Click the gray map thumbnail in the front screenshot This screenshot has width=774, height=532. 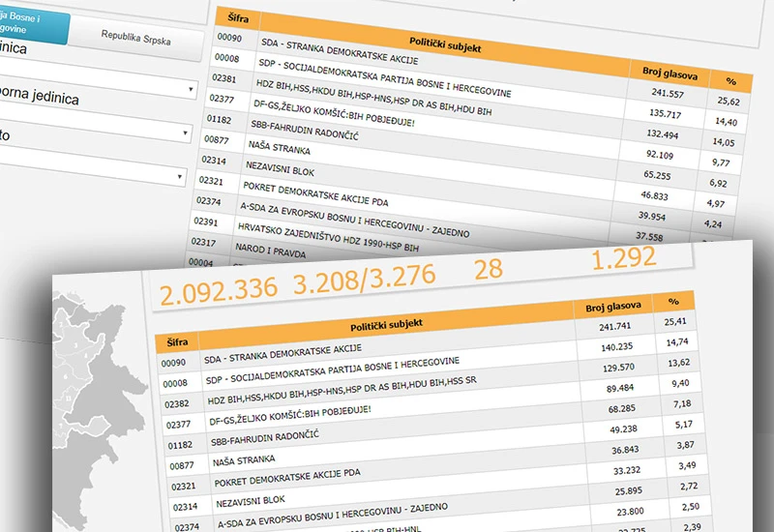coord(99,409)
